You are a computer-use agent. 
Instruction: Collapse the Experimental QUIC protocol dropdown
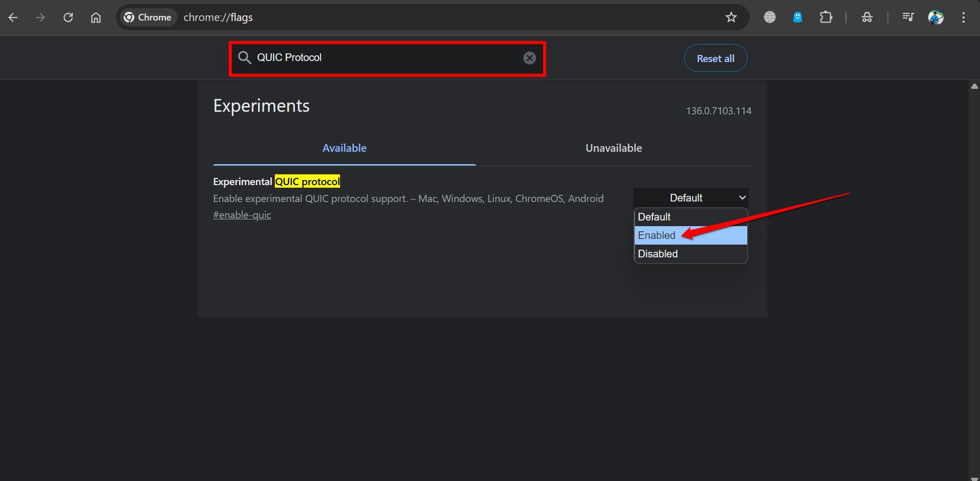[690, 198]
